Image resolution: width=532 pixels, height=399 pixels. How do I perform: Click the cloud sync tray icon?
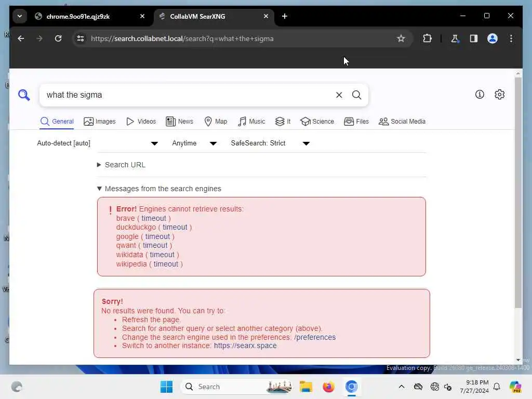click(418, 387)
